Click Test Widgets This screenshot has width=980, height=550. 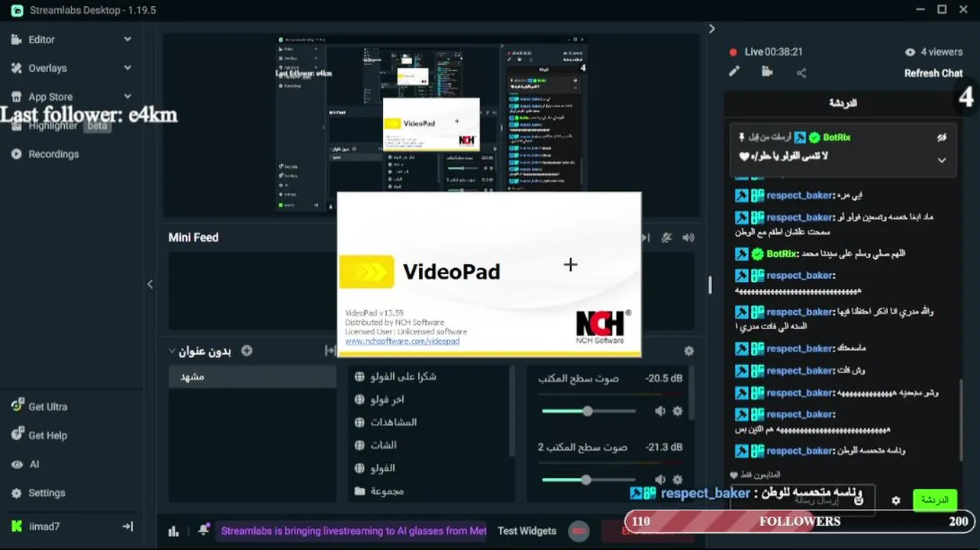(x=527, y=531)
